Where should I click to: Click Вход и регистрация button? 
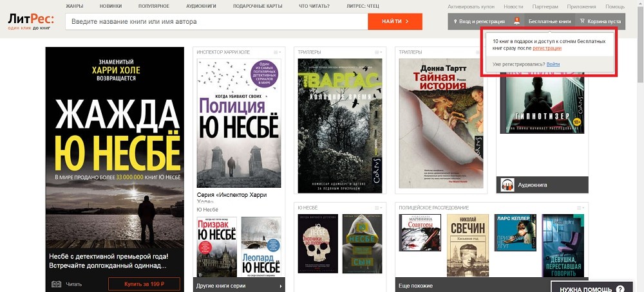[x=479, y=21]
